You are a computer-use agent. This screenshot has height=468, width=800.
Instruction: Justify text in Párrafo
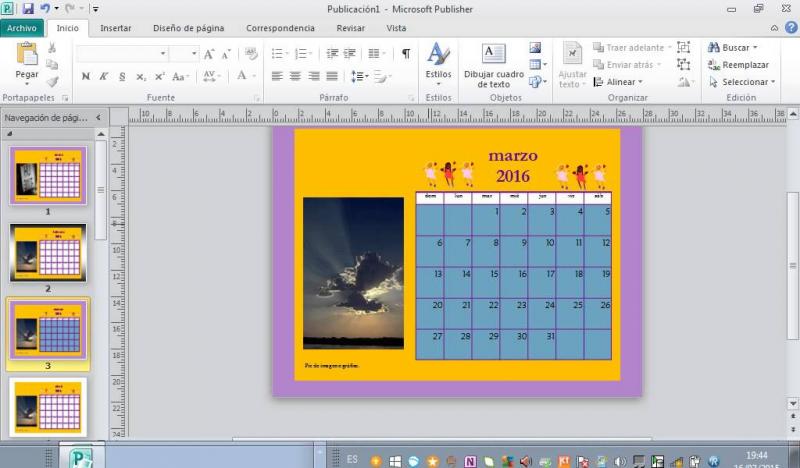[332, 77]
